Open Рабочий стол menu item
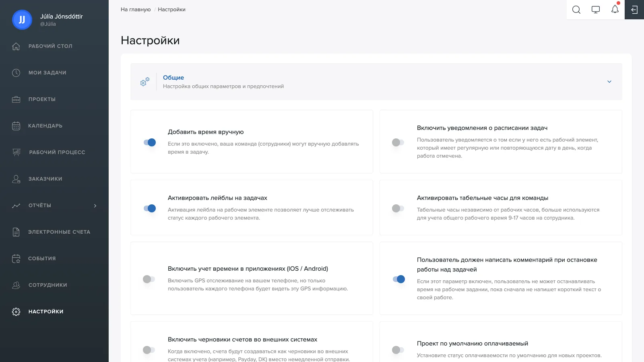644x362 pixels. click(x=50, y=46)
